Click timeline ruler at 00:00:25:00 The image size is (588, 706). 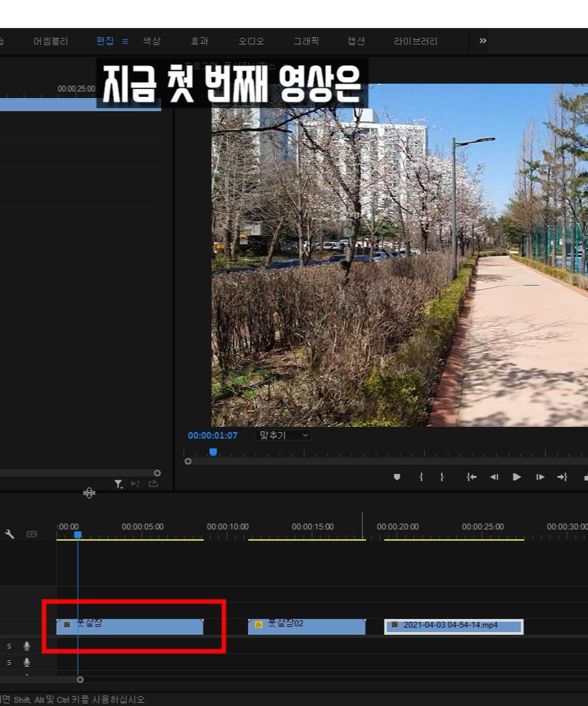[x=483, y=526]
